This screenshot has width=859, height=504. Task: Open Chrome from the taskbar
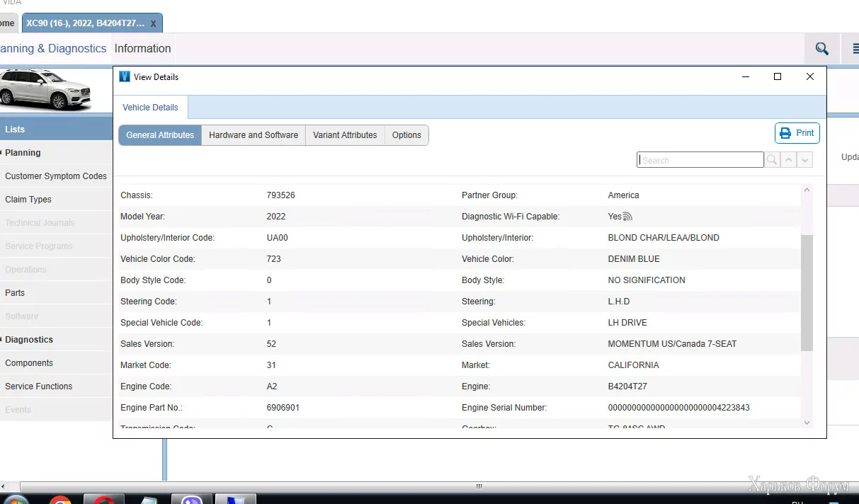point(60,500)
